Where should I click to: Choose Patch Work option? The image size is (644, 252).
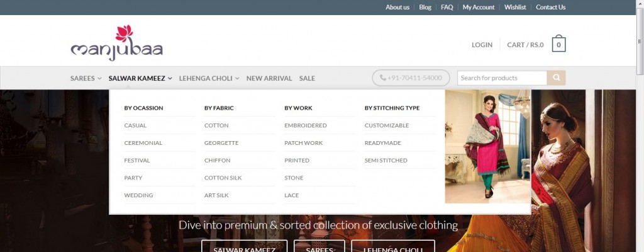pos(304,143)
